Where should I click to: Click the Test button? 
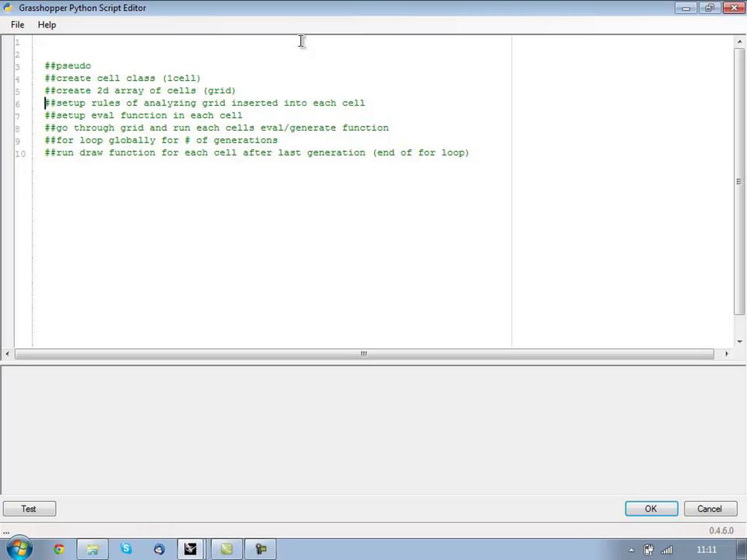point(29,508)
